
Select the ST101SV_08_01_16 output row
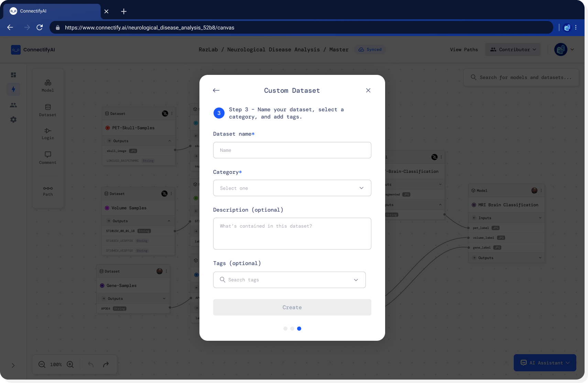pos(138,231)
